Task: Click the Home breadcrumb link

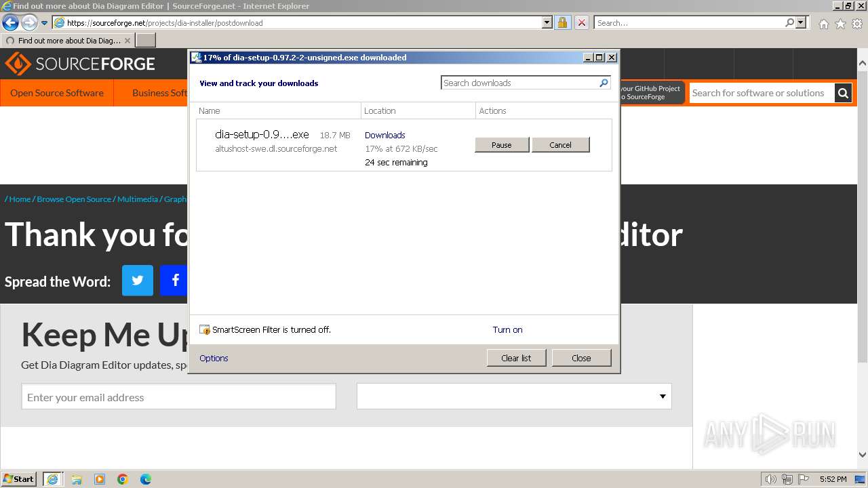Action: [20, 199]
